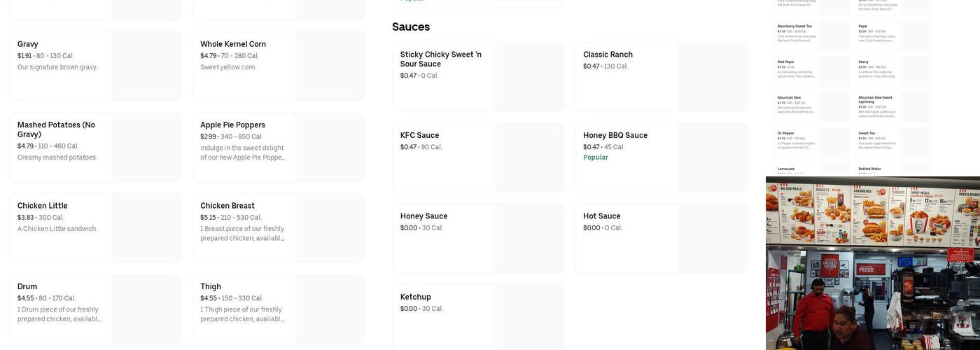The height and width of the screenshot is (350, 980).
Task: Click the KFC restaurant counter photo
Action: pos(872,263)
